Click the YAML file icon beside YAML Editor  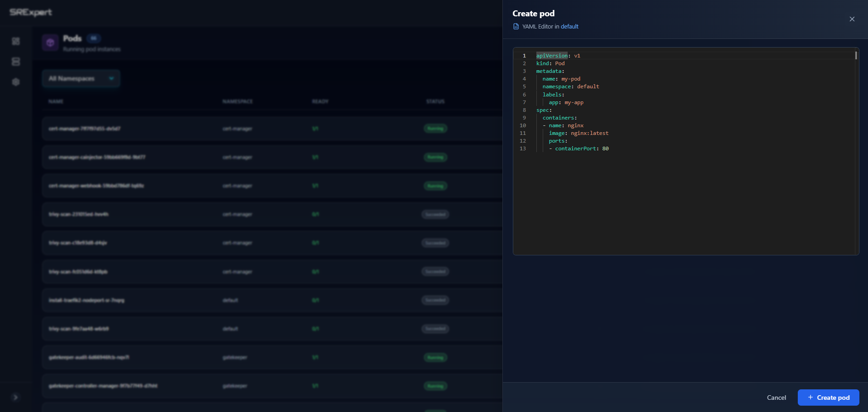point(516,26)
